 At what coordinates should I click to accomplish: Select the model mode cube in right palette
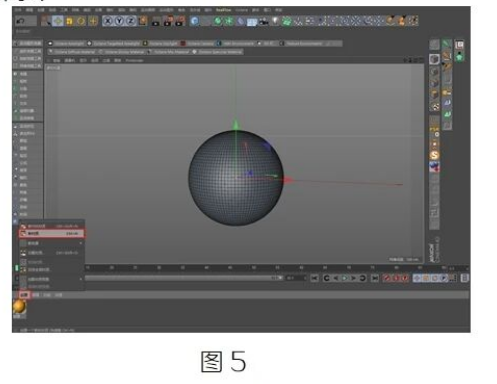tap(434, 59)
